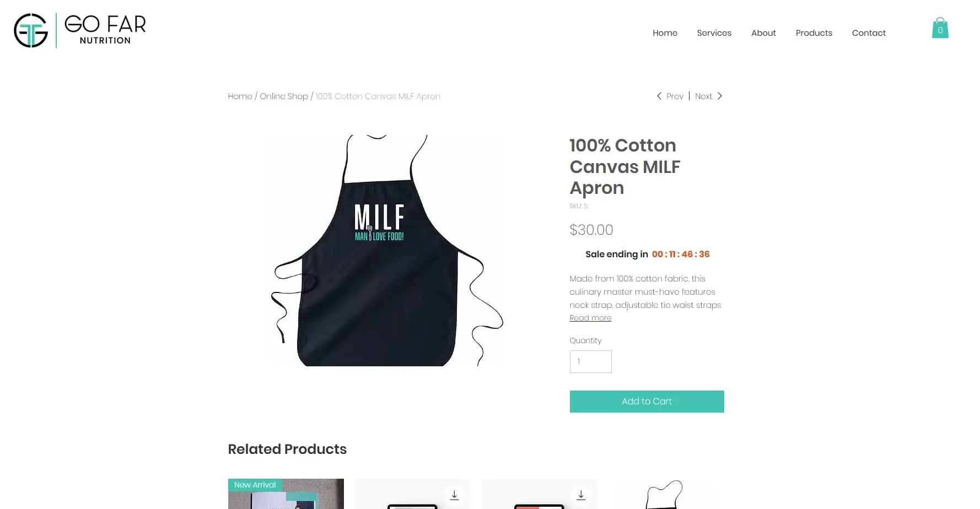Open the shopping cart bag icon
Viewport: 980px width, 509px height.
point(940,28)
